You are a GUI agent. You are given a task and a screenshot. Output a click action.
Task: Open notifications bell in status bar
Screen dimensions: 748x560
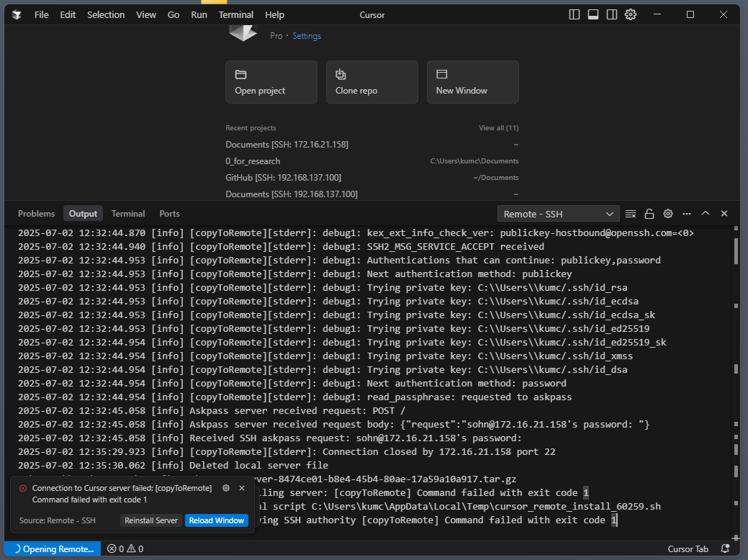coord(725,549)
